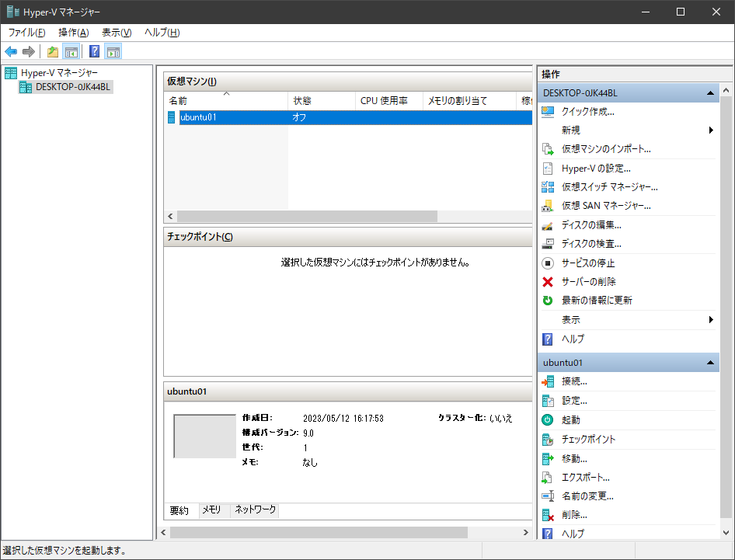Viewport: 735px width, 560px height.
Task: Select Hyper-V マネージャー root tree node
Action: coord(60,73)
